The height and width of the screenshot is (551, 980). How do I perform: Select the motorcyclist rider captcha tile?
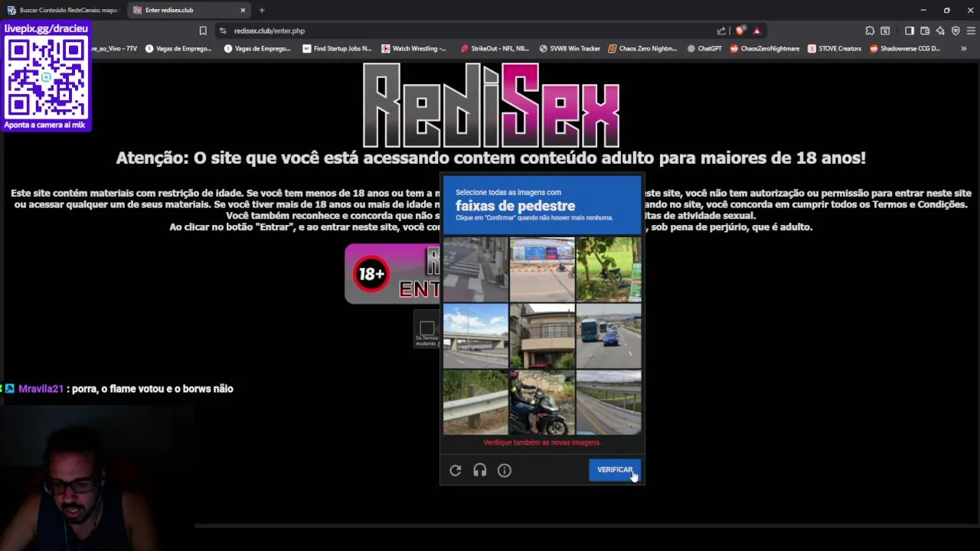[542, 403]
